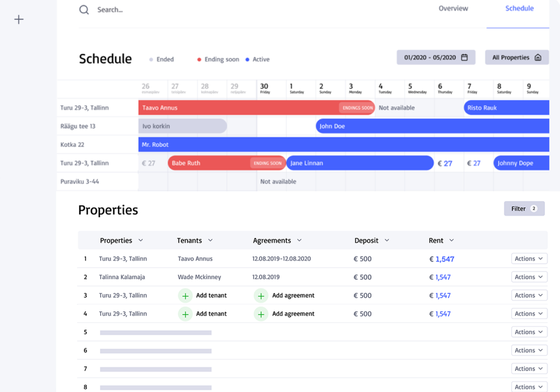Click green plus Add agreement icon row 4
Image resolution: width=560 pixels, height=392 pixels.
click(x=261, y=314)
